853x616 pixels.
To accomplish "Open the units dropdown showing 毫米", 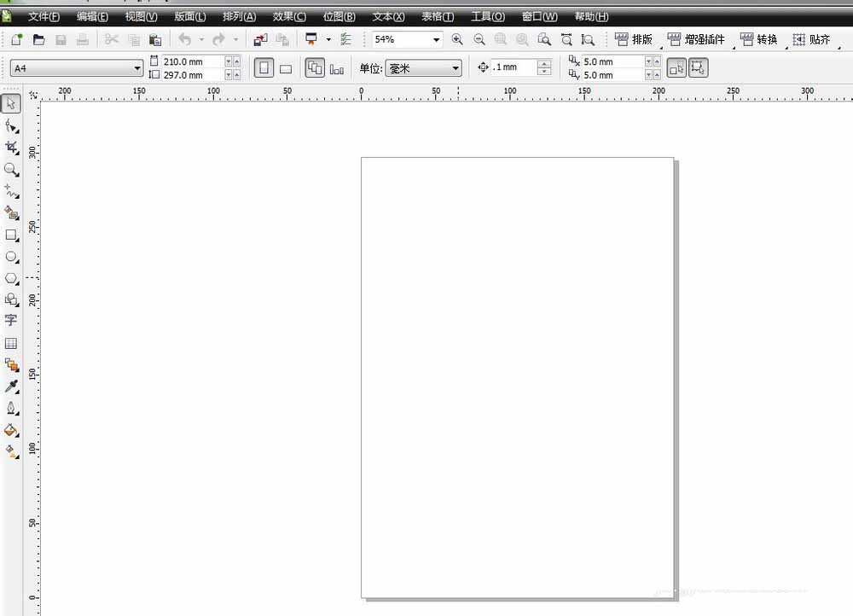I will (x=456, y=67).
